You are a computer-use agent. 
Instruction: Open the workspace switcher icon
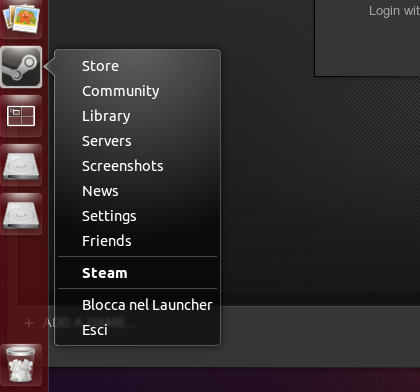(21, 116)
